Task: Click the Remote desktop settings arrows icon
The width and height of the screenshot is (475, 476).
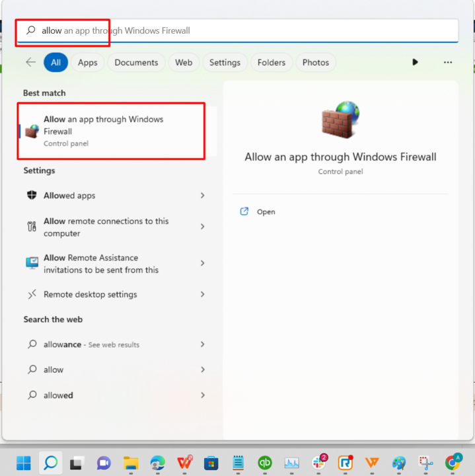Action: click(x=32, y=294)
